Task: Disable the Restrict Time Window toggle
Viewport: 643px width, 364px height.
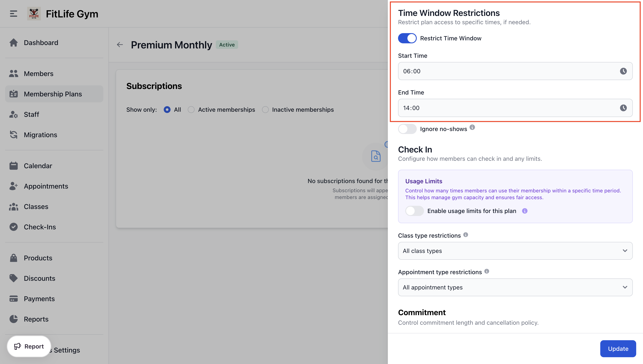Action: click(407, 38)
